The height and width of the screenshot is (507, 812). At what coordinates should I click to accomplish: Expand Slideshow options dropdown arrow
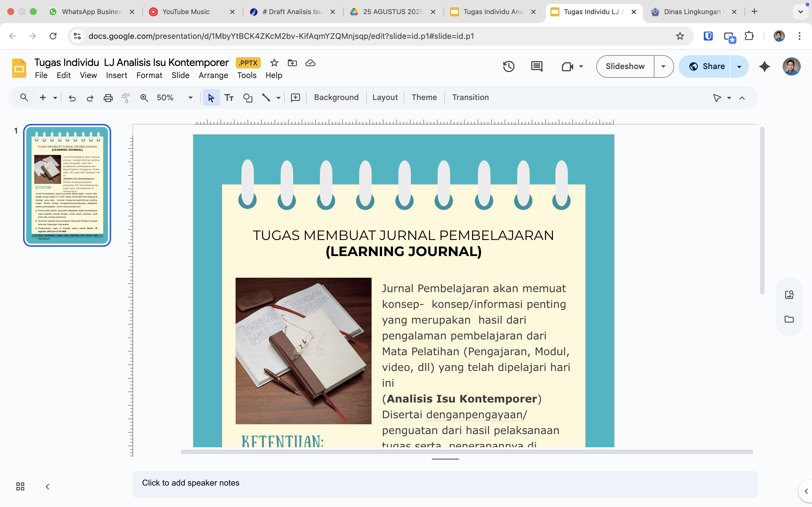click(x=663, y=66)
